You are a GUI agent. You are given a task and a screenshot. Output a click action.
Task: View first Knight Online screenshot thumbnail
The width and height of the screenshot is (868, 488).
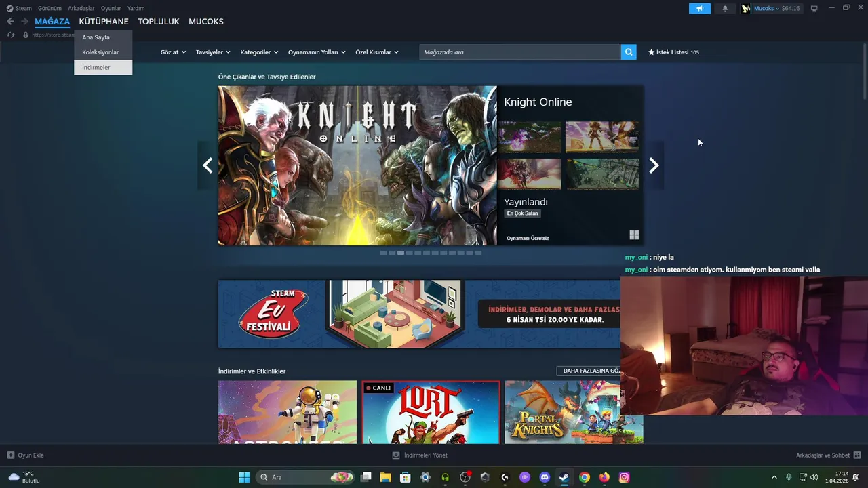click(x=530, y=137)
